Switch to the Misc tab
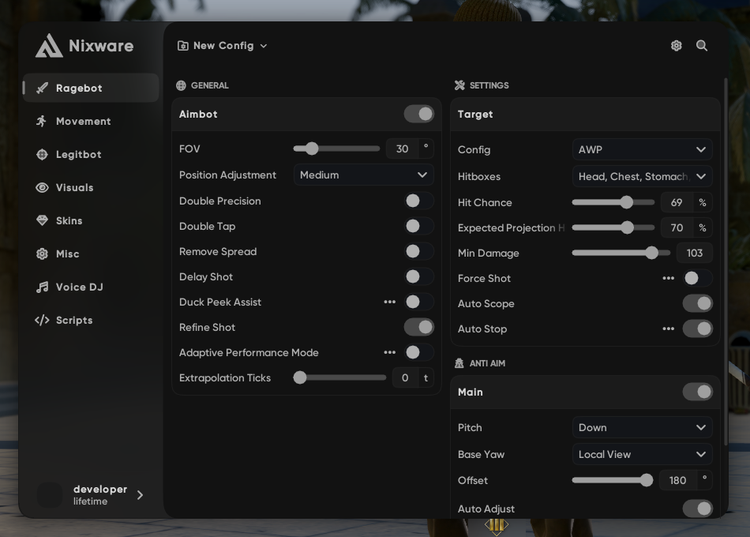750x537 pixels. (91, 254)
